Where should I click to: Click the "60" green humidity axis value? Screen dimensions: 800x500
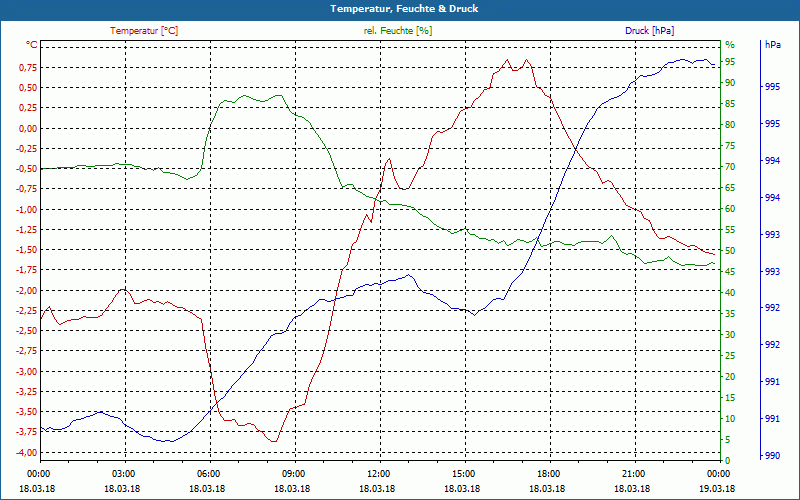coord(730,209)
